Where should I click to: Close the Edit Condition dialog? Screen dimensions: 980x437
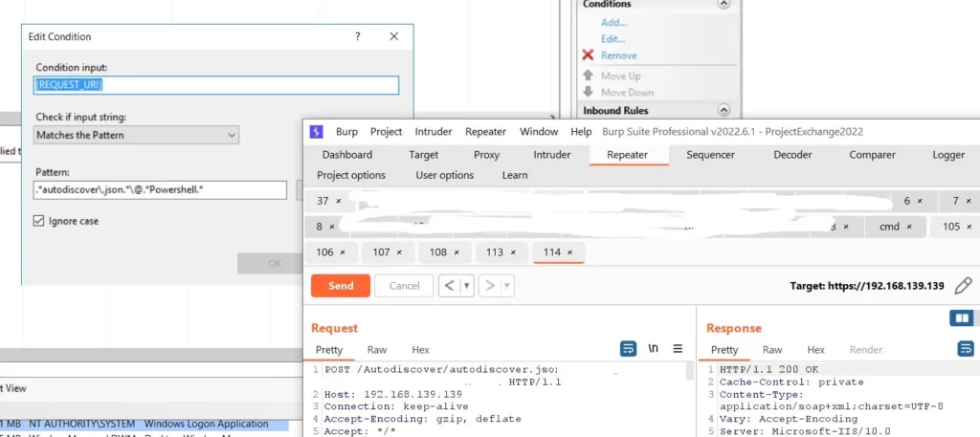pos(393,36)
